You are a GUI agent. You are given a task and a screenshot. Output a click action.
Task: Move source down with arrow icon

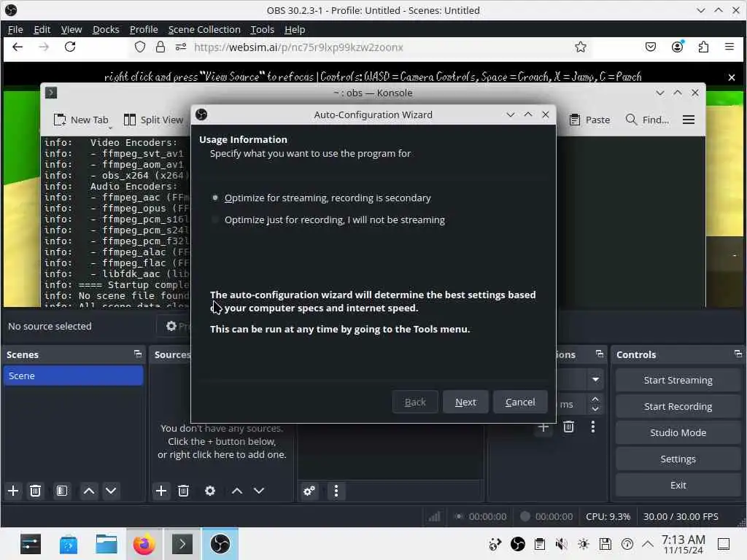pos(259,491)
